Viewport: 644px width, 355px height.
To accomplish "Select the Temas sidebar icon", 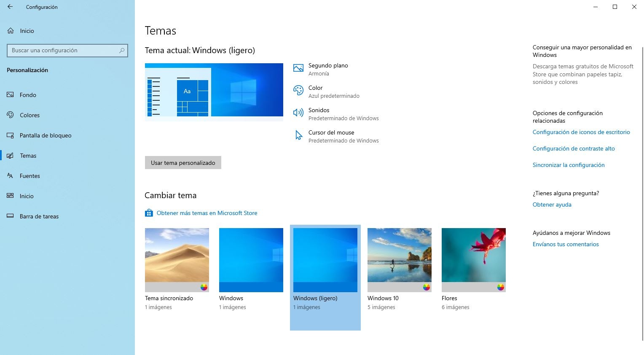I will pyautogui.click(x=11, y=156).
